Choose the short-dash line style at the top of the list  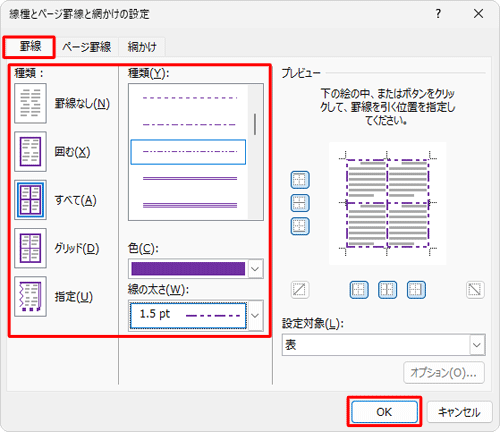[x=189, y=98]
